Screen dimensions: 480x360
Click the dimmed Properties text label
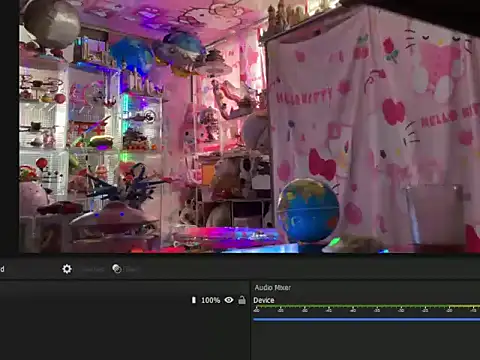tap(93, 269)
